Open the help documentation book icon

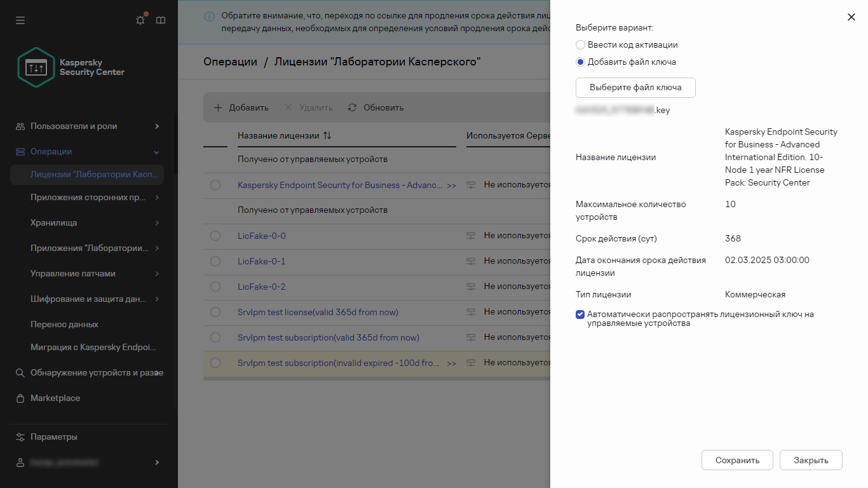click(x=161, y=20)
